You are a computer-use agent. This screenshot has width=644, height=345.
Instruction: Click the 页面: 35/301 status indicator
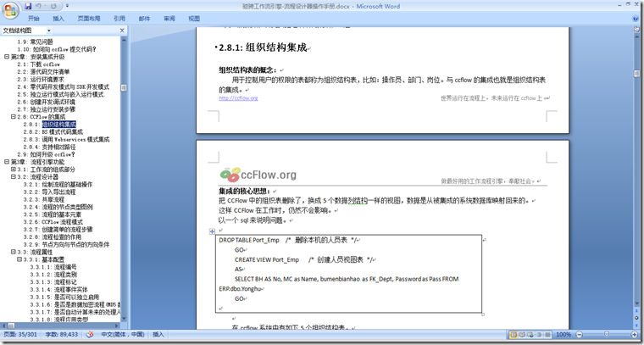click(19, 335)
